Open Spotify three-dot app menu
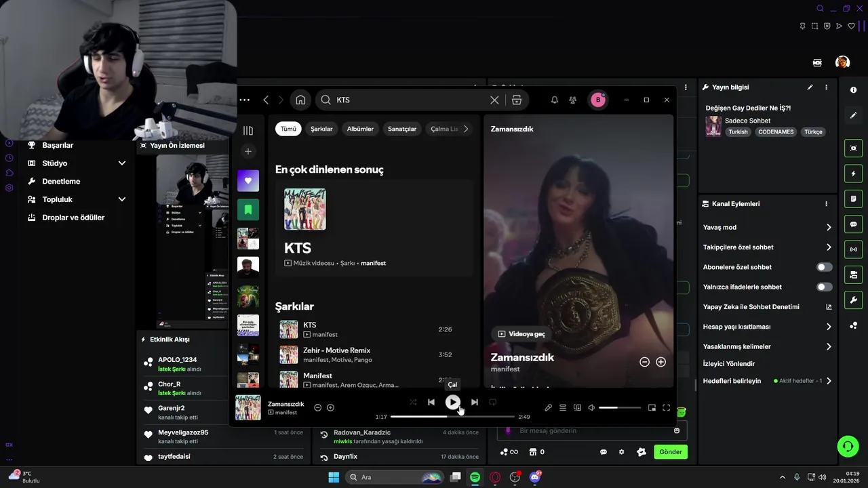This screenshot has width=868, height=488. (x=245, y=100)
